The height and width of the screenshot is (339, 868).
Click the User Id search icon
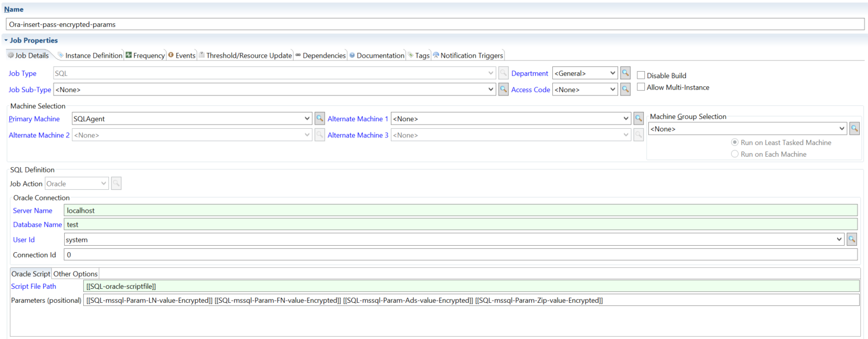(x=852, y=239)
